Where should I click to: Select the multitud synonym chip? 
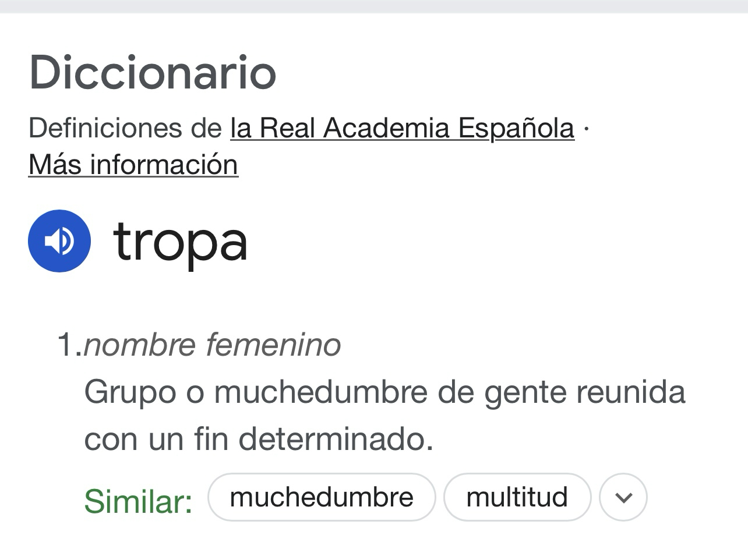(517, 497)
